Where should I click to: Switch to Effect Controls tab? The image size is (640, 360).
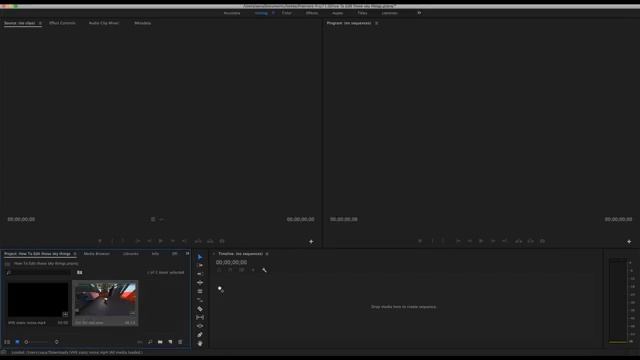(62, 23)
